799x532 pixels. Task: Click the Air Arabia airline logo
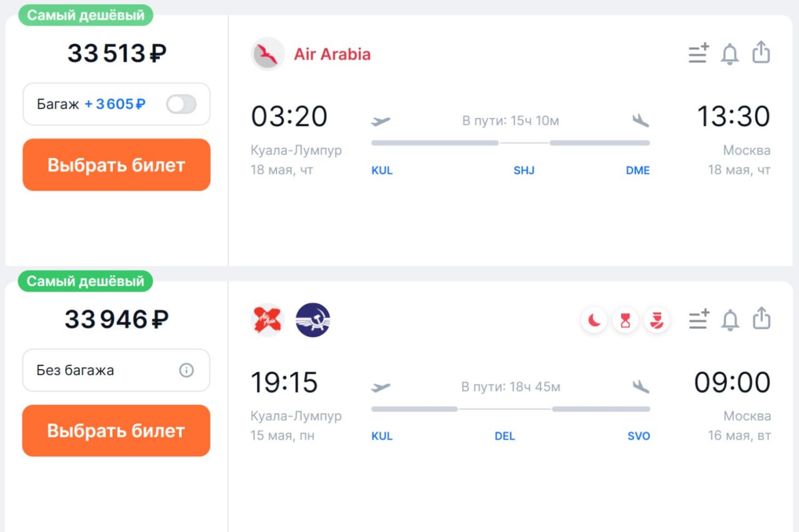click(267, 54)
